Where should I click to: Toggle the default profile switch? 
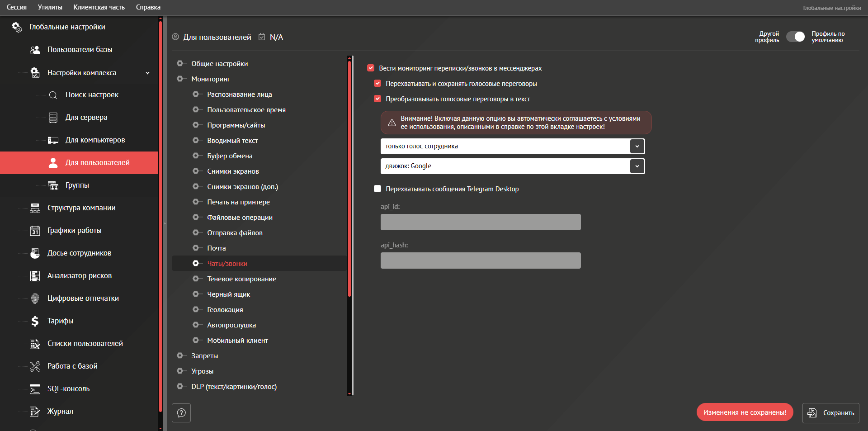tap(795, 37)
